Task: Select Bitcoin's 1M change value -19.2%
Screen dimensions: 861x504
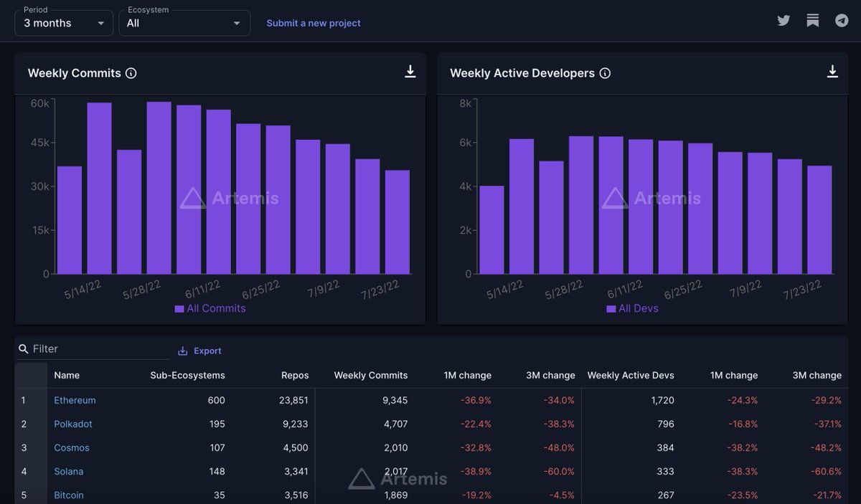Action: (476, 495)
